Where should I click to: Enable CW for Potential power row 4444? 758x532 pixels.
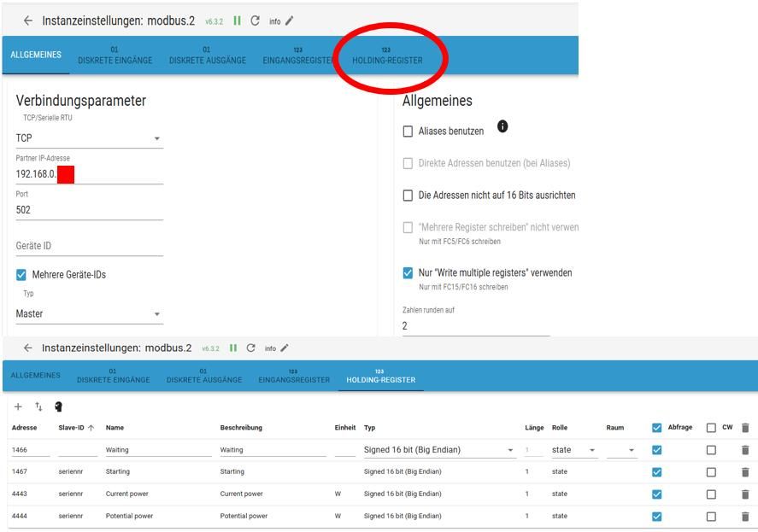[711, 517]
